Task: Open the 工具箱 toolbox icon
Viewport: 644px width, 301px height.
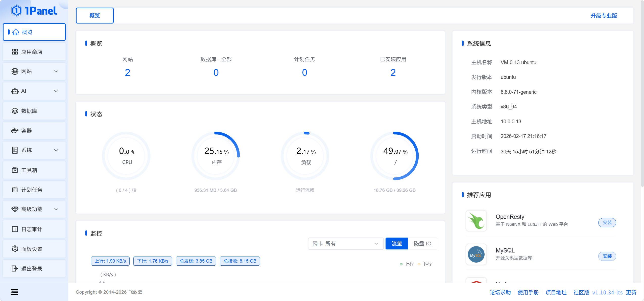Action: (x=15, y=170)
